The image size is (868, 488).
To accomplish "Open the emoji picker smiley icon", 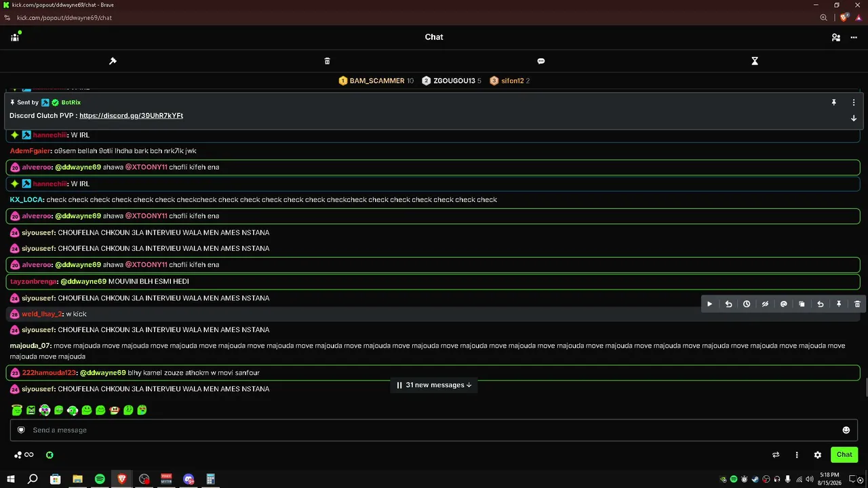I will tap(846, 430).
